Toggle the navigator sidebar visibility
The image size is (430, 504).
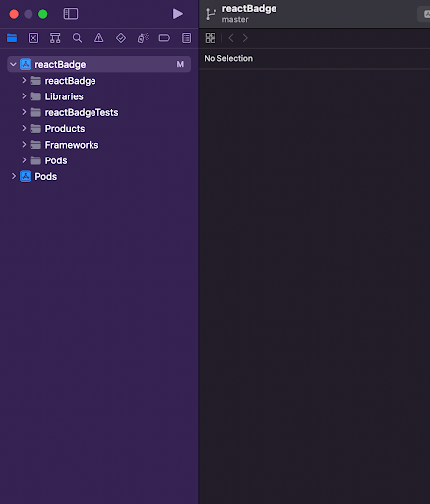coord(71,14)
